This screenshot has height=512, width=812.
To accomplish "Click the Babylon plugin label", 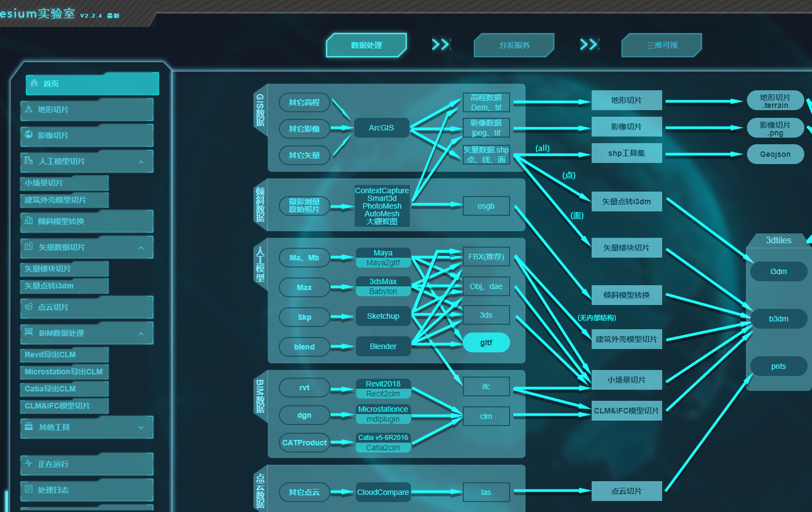I will (383, 291).
